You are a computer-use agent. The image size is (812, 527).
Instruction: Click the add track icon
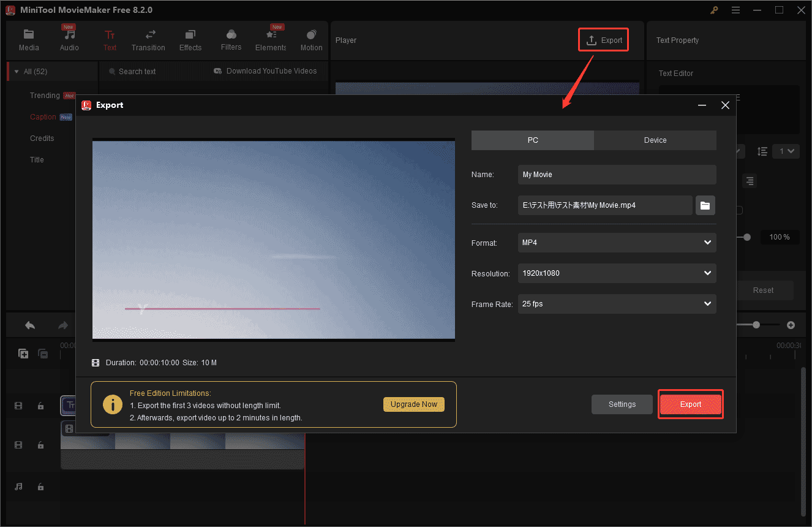(23, 354)
